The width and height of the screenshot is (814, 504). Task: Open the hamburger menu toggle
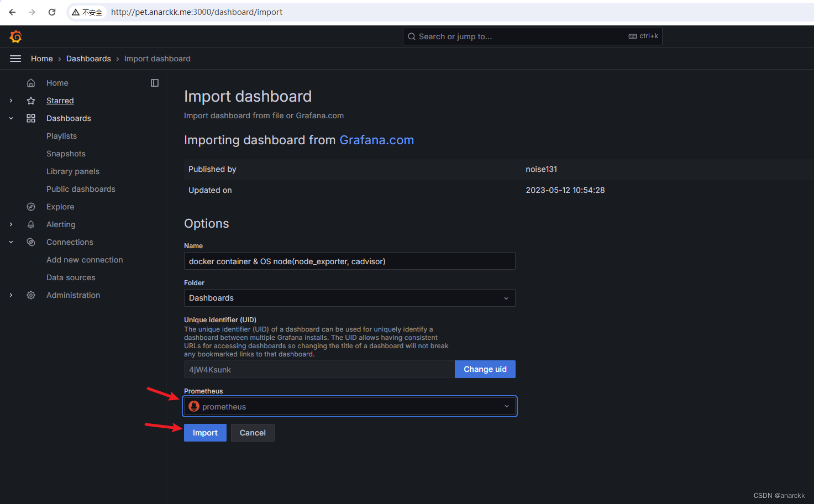15,59
